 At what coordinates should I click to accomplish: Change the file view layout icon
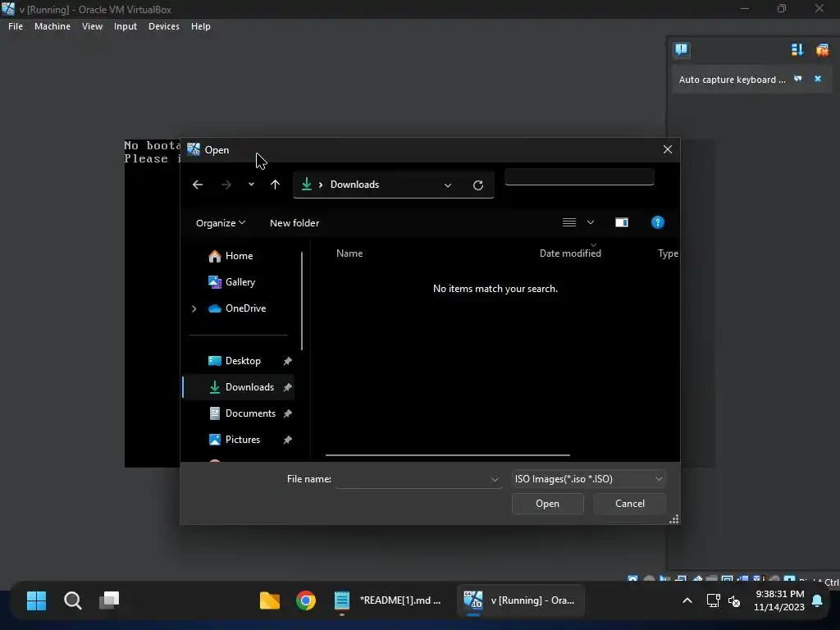(x=569, y=222)
